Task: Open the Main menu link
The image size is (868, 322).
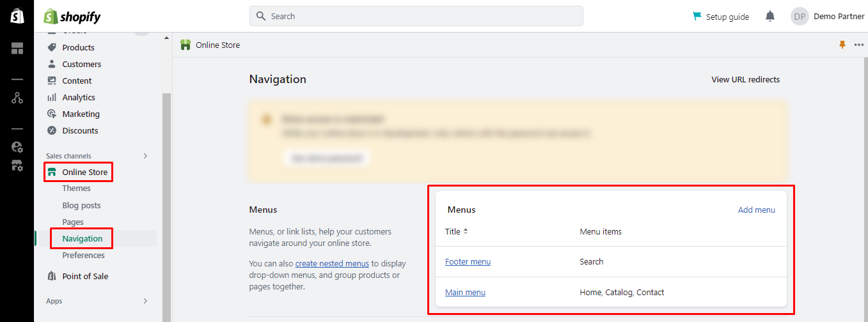Action: (x=465, y=293)
